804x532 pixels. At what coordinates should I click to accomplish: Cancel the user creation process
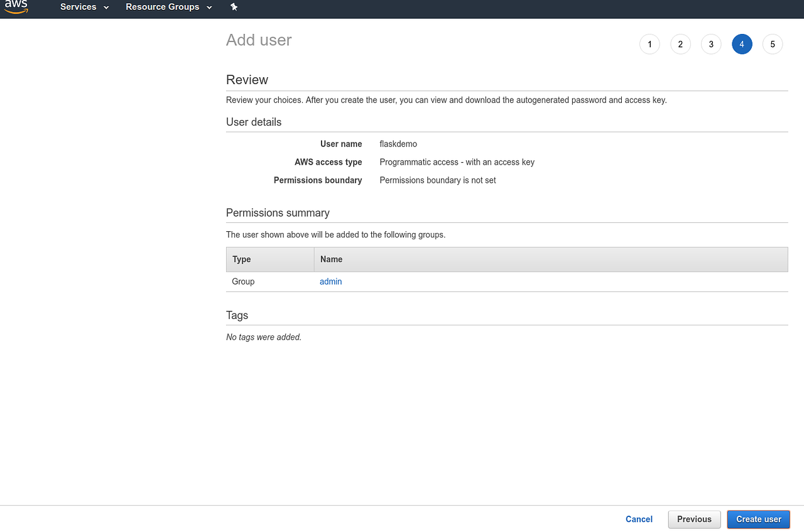coord(639,519)
